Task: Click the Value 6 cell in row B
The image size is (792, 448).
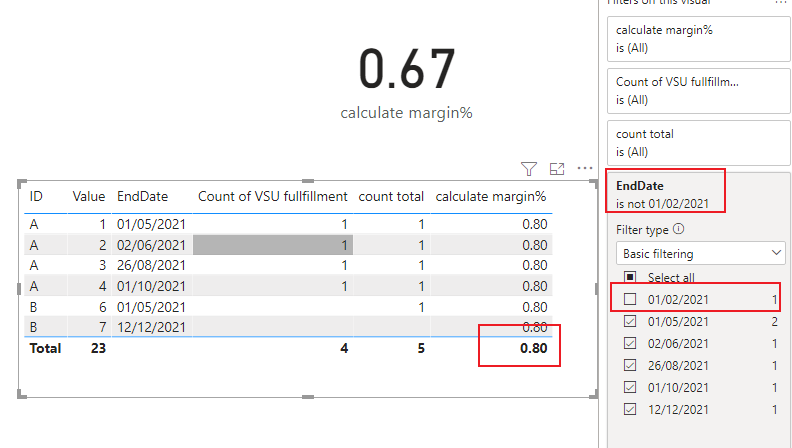Action: point(103,307)
